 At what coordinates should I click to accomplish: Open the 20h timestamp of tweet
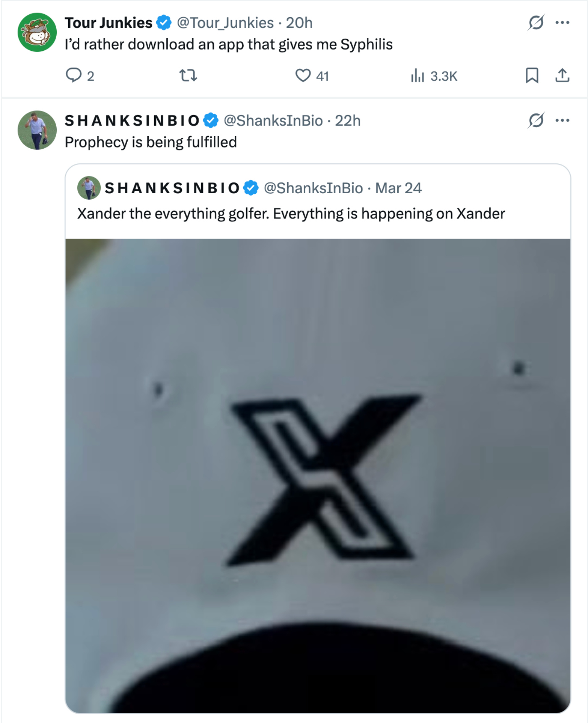299,23
